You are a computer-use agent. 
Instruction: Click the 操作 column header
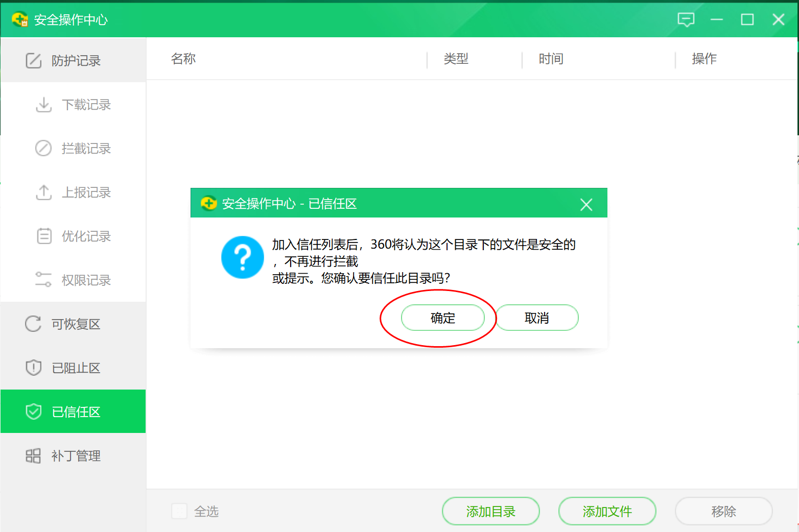(704, 59)
